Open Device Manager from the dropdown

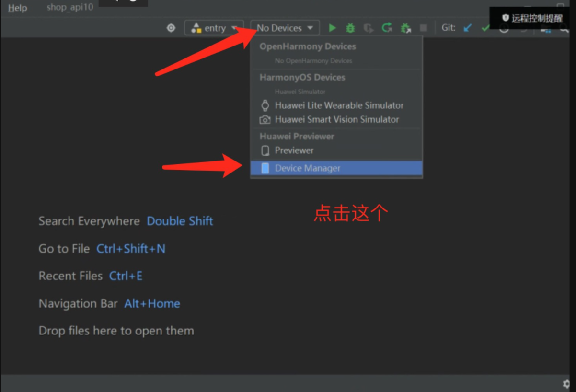[336, 168]
